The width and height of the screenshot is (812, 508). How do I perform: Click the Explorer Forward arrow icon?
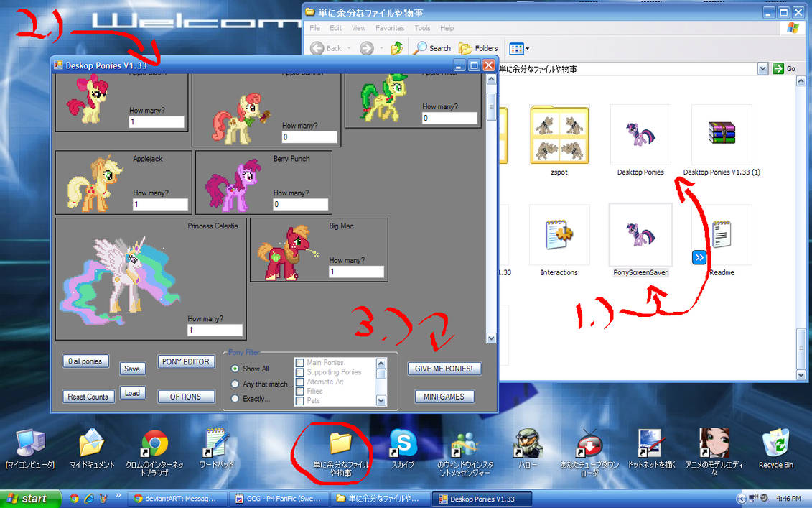[367, 48]
